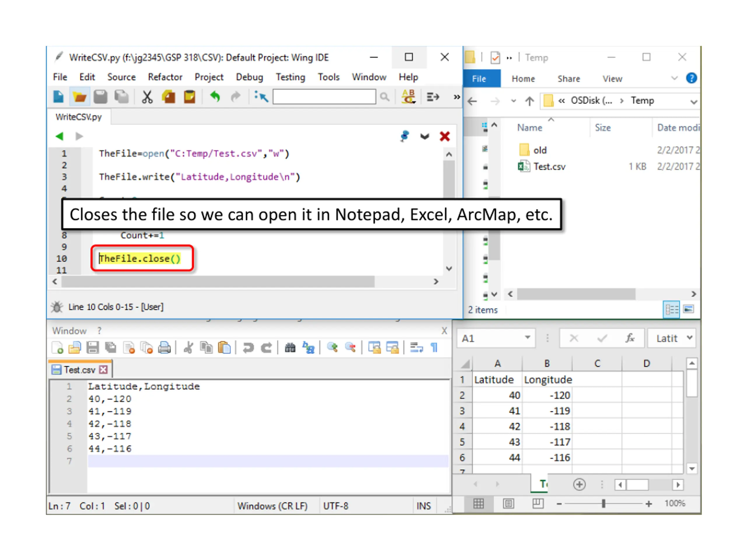Expand Explorer ribbon chevron
This screenshot has width=747, height=560.
pyautogui.click(x=674, y=78)
